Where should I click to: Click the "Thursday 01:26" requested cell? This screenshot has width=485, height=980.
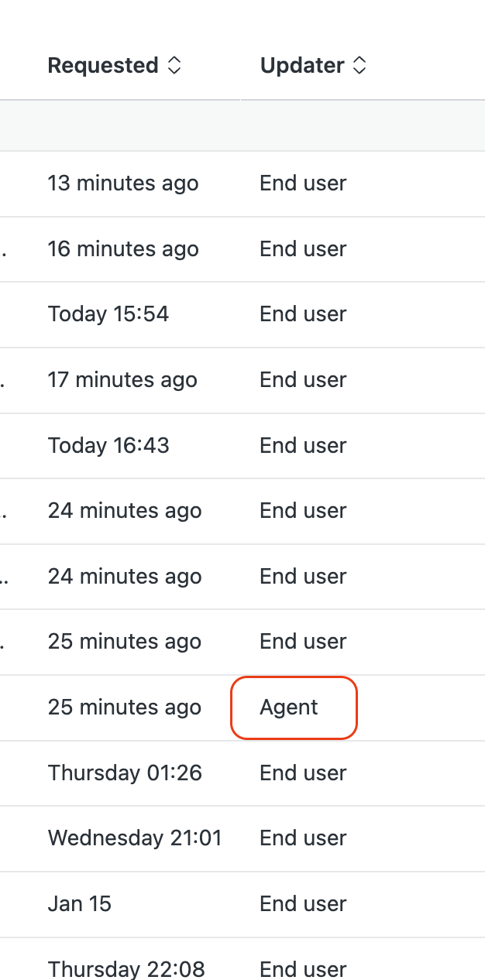point(125,773)
